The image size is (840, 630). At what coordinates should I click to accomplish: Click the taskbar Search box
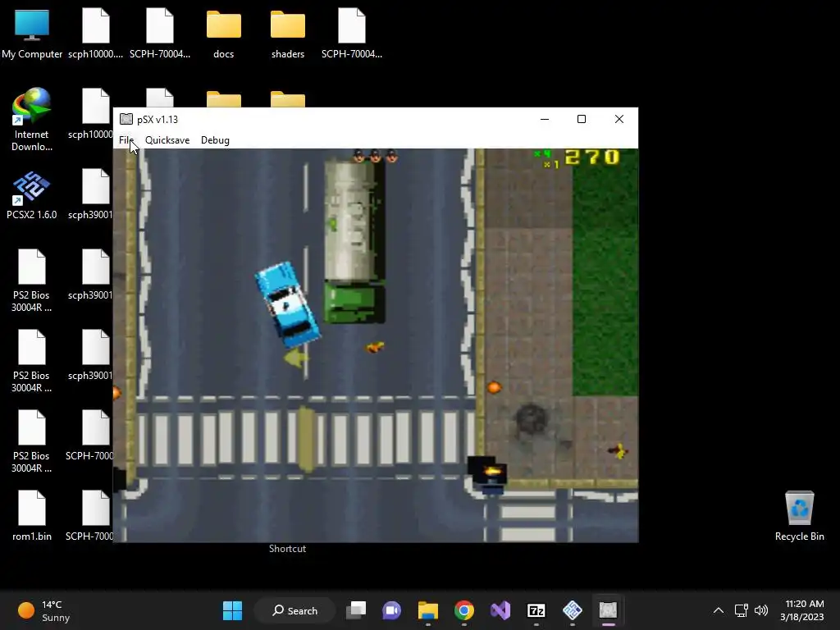294,610
